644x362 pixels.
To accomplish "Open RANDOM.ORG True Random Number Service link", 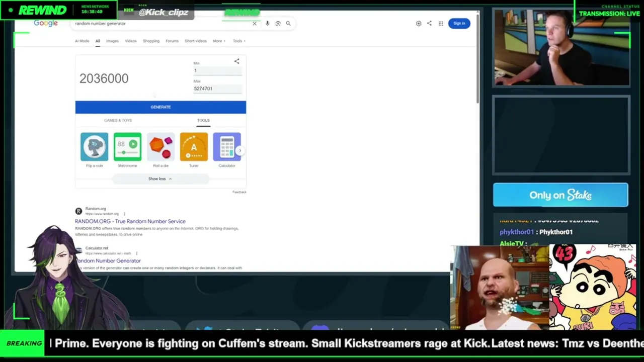I will point(130,221).
